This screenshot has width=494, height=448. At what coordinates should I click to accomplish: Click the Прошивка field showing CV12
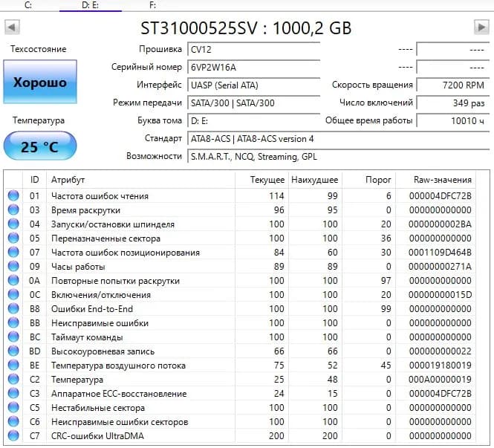pyautogui.click(x=253, y=50)
